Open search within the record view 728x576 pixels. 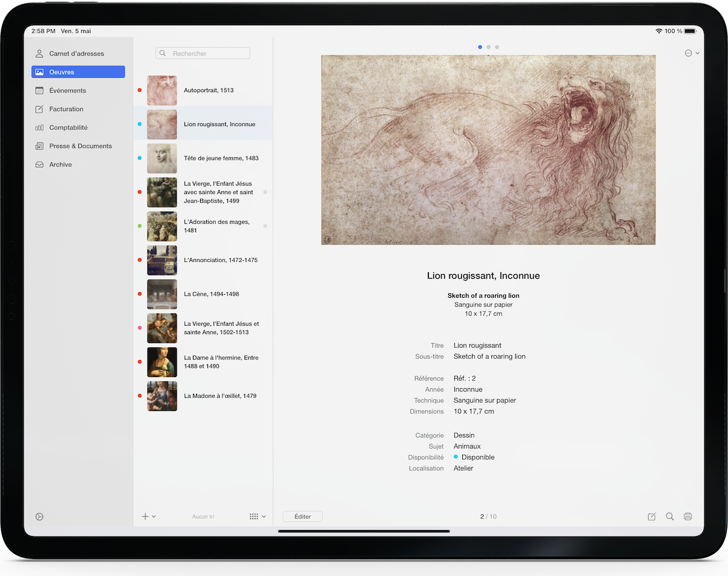tap(670, 517)
